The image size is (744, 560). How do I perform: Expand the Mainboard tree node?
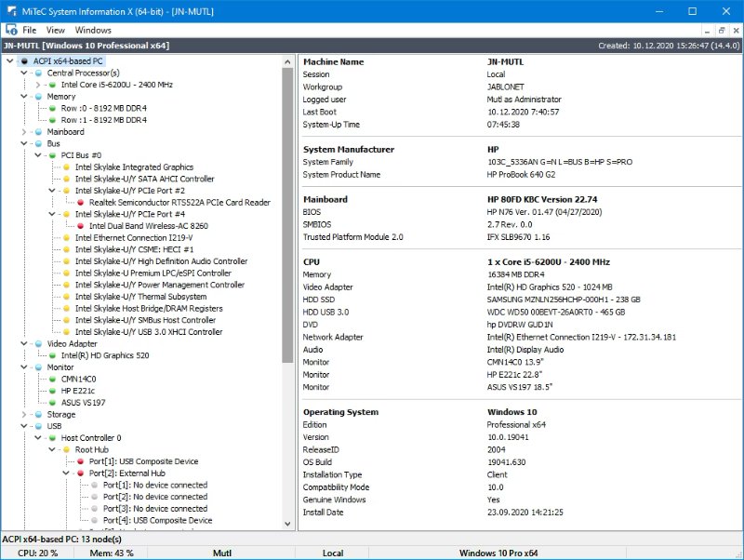pos(24,132)
